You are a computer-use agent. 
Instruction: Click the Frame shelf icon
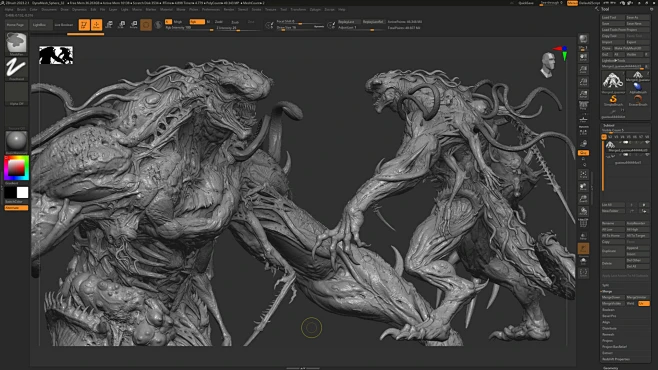(583, 175)
